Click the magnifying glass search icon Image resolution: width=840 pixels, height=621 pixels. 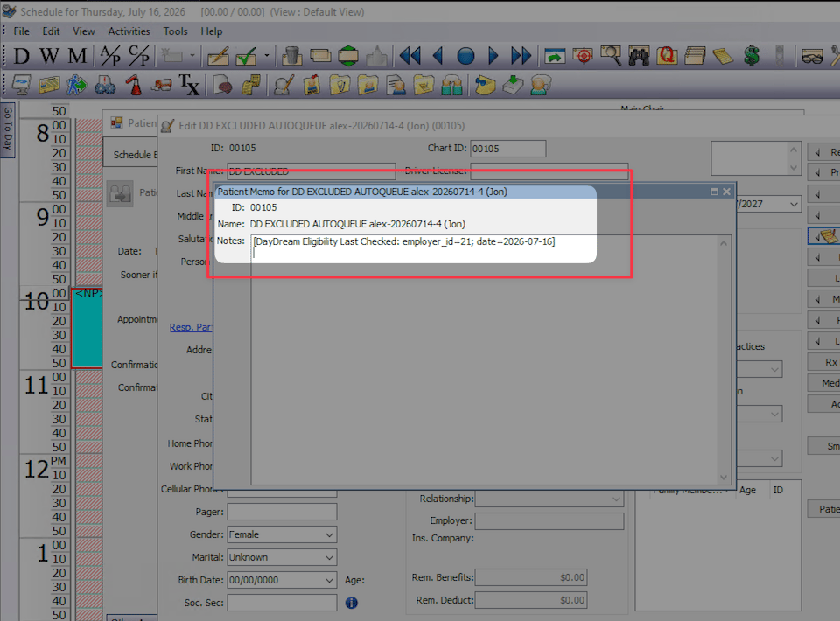tap(611, 56)
